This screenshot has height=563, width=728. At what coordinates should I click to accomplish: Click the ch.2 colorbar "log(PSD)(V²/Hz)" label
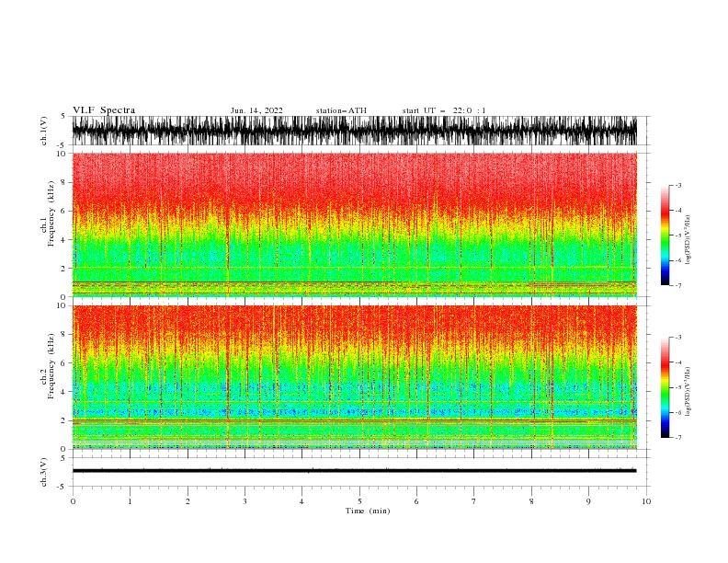click(x=688, y=392)
